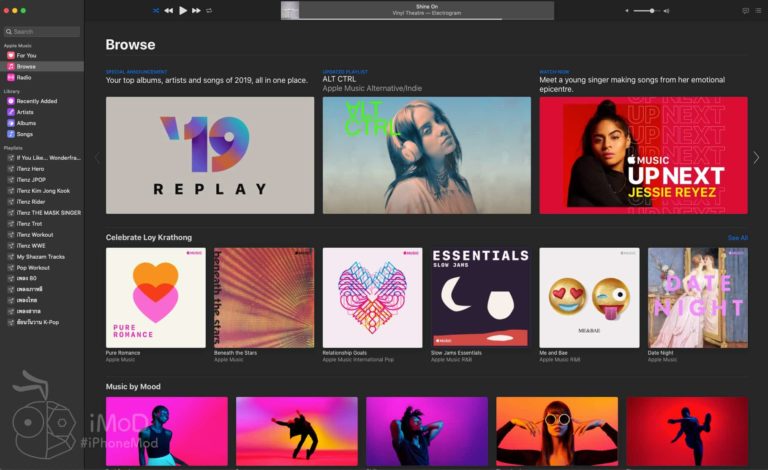Focus the sidebar Search field
This screenshot has height=470, width=768.
[42, 31]
